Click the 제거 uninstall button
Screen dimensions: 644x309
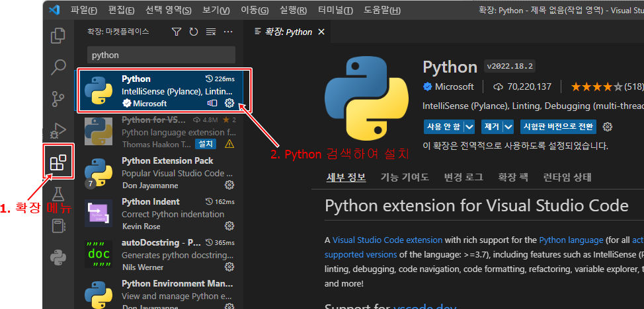click(492, 126)
